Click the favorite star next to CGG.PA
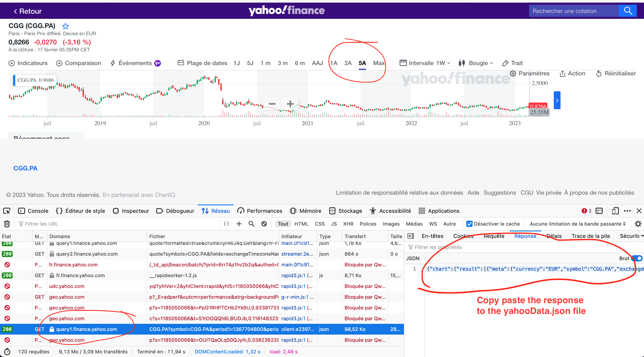Image resolution: width=644 pixels, height=357 pixels. click(66, 26)
